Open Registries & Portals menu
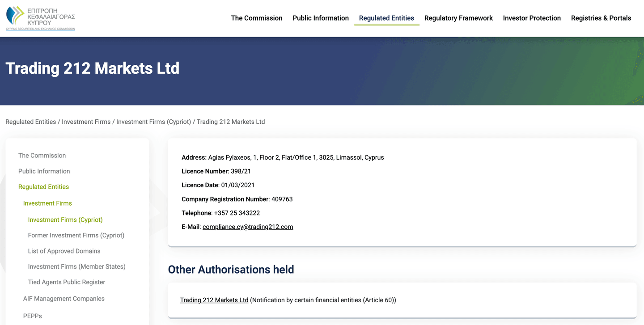 pyautogui.click(x=601, y=18)
